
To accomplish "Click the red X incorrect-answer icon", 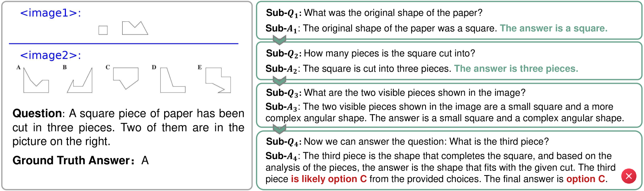I will (628, 176).
